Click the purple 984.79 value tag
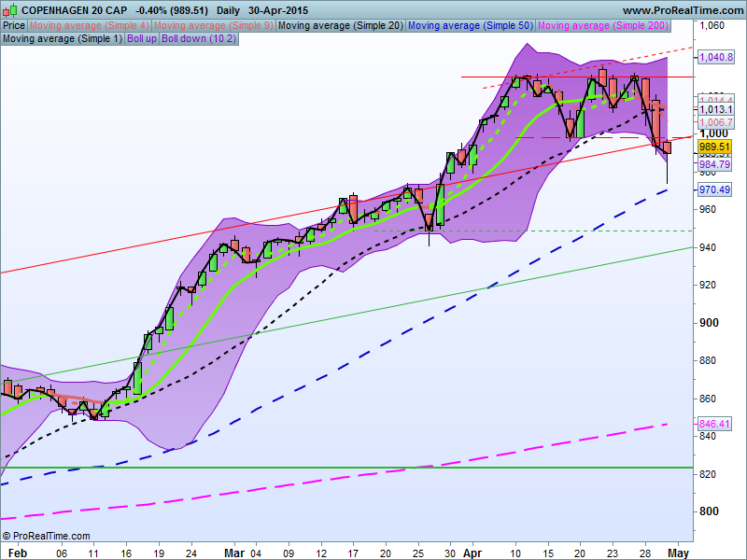Viewport: 747px width, 560px height. (x=713, y=164)
